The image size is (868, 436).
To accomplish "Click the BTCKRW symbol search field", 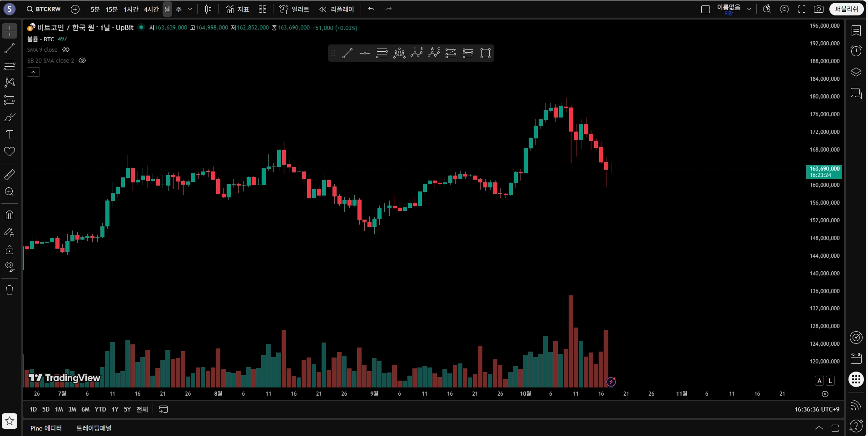I will point(44,9).
